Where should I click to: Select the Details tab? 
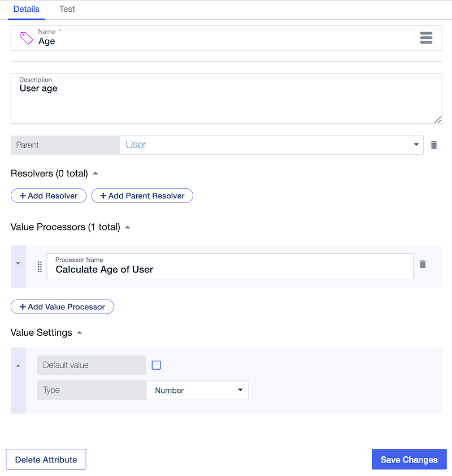(26, 10)
